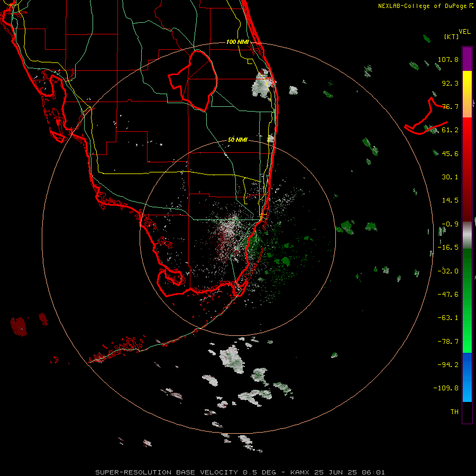The image size is (476, 476).
Task: Click the 30.1 velocity scale label
Action: [450, 177]
